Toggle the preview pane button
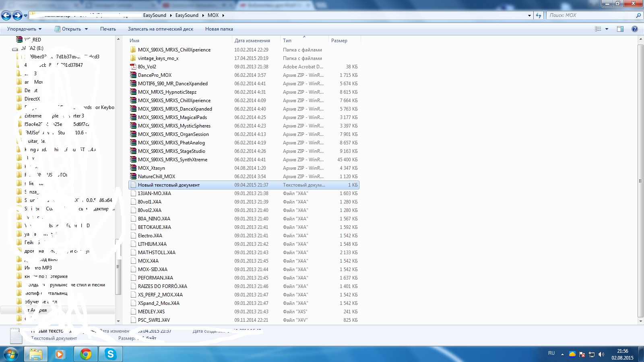The width and height of the screenshot is (644, 362). 620,29
